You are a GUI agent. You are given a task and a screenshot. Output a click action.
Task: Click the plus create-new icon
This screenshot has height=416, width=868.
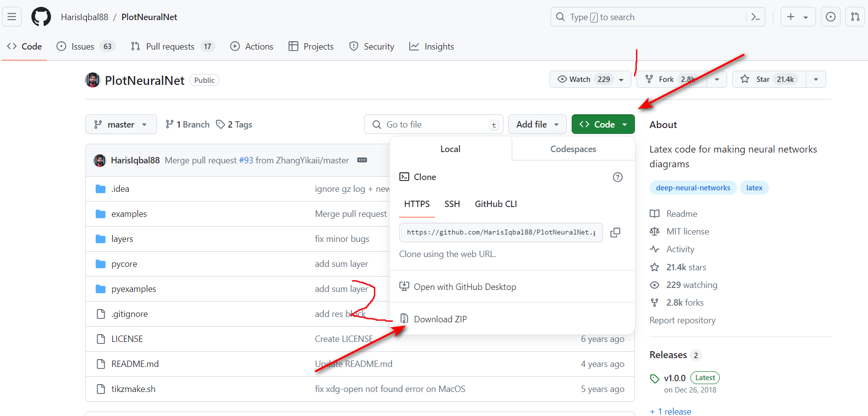[x=791, y=17]
